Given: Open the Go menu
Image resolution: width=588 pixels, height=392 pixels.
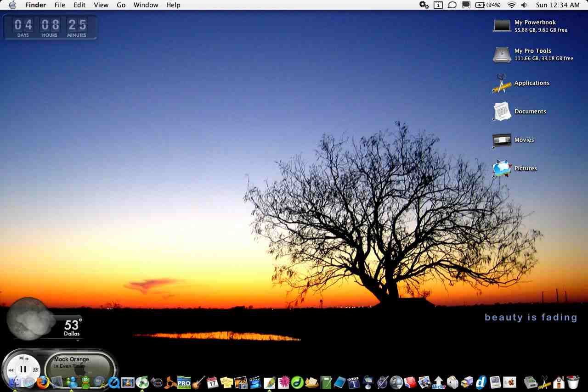Looking at the screenshot, I should [x=121, y=5].
